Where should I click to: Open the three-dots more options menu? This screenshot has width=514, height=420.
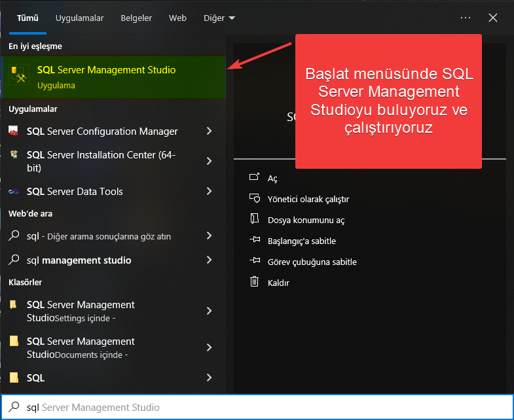466,18
